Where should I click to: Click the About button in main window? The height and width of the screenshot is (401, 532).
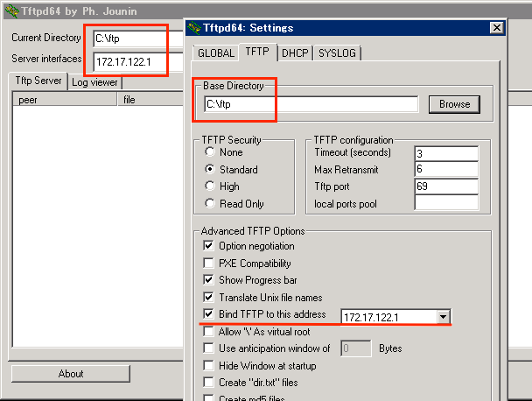pyautogui.click(x=71, y=374)
